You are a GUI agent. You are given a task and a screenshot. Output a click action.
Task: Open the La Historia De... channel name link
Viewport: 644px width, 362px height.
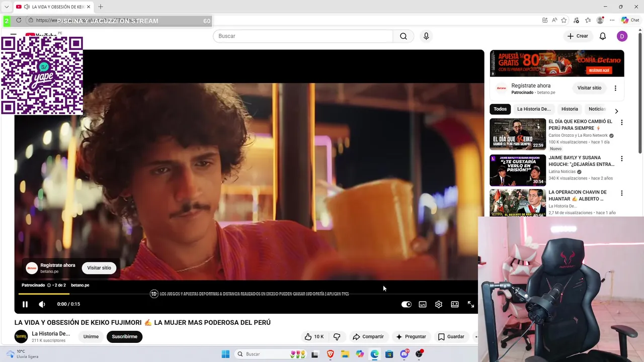(51, 333)
